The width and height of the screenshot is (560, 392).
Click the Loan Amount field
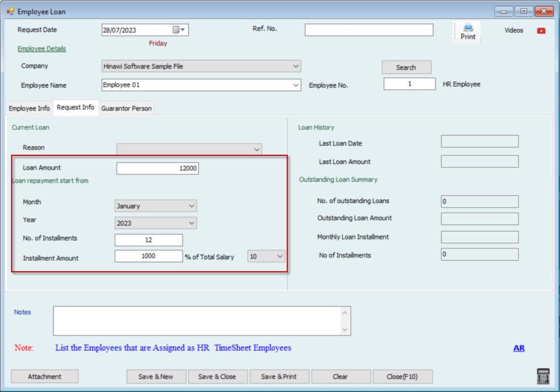pos(157,168)
